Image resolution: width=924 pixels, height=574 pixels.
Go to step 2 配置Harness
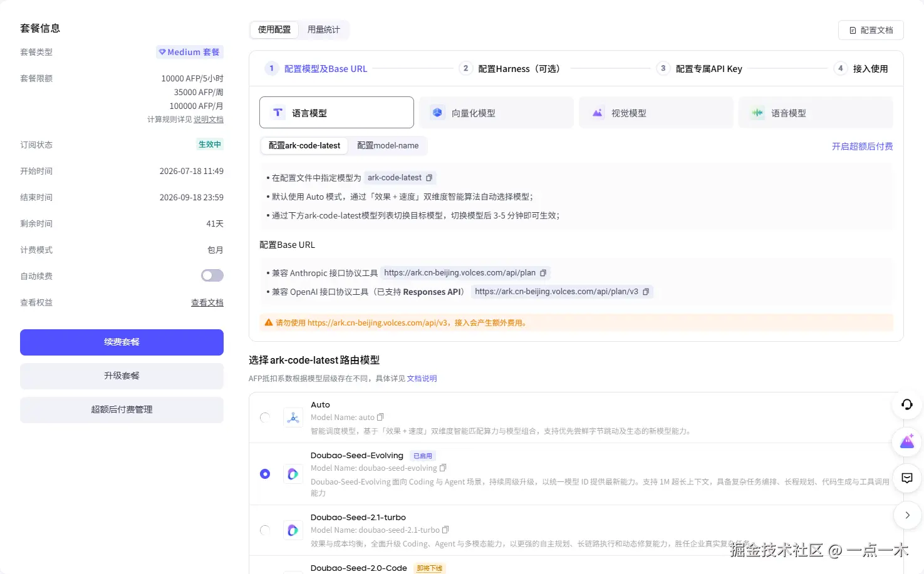pos(511,69)
